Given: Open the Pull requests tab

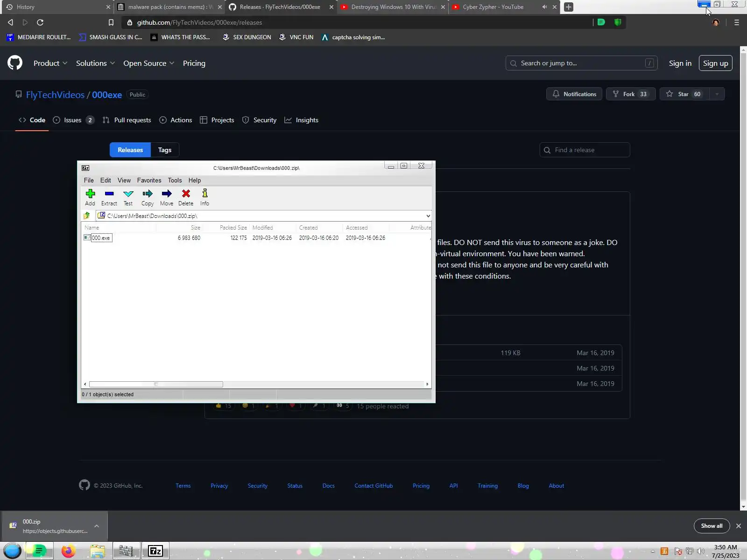Looking at the screenshot, I should (x=127, y=120).
